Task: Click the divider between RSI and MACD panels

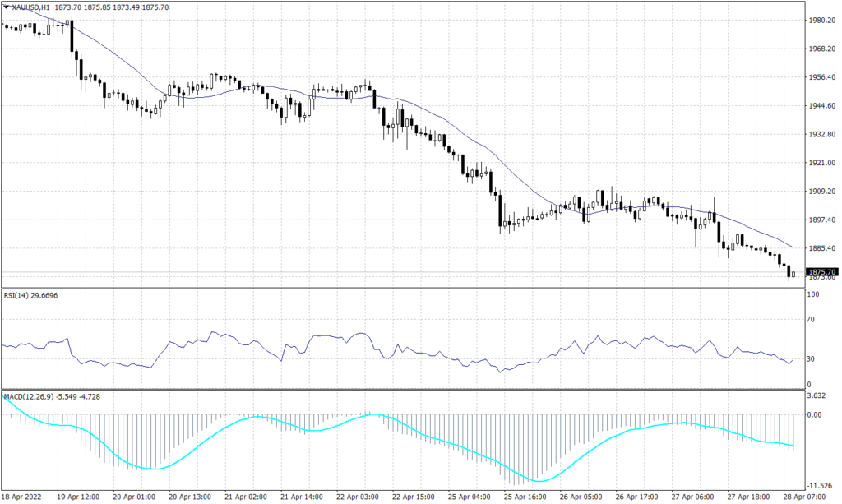Action: click(401, 389)
